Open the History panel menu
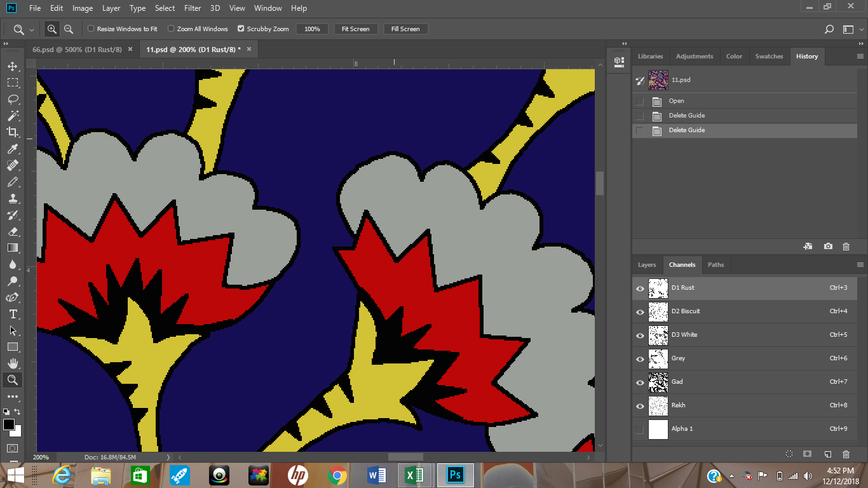This screenshot has height=488, width=868. [x=860, y=57]
